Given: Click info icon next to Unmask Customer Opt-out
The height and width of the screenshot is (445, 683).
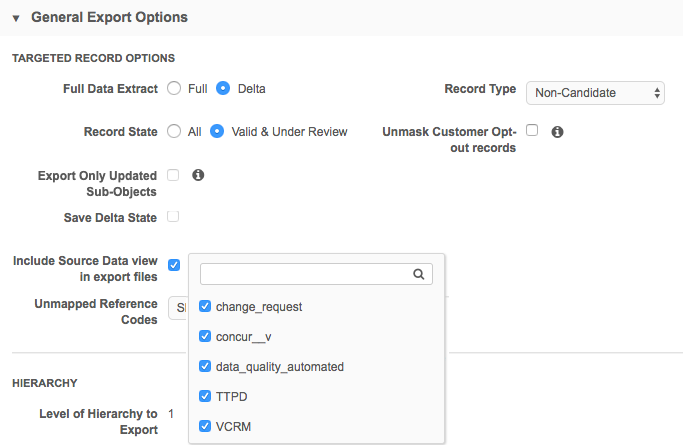Looking at the screenshot, I should (558, 131).
